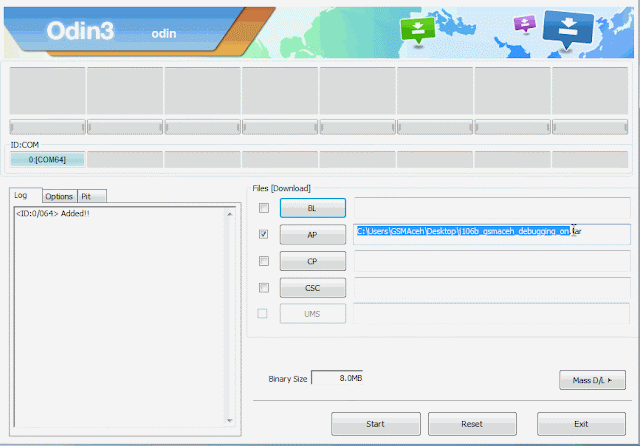Exit the Odin application

point(581,424)
